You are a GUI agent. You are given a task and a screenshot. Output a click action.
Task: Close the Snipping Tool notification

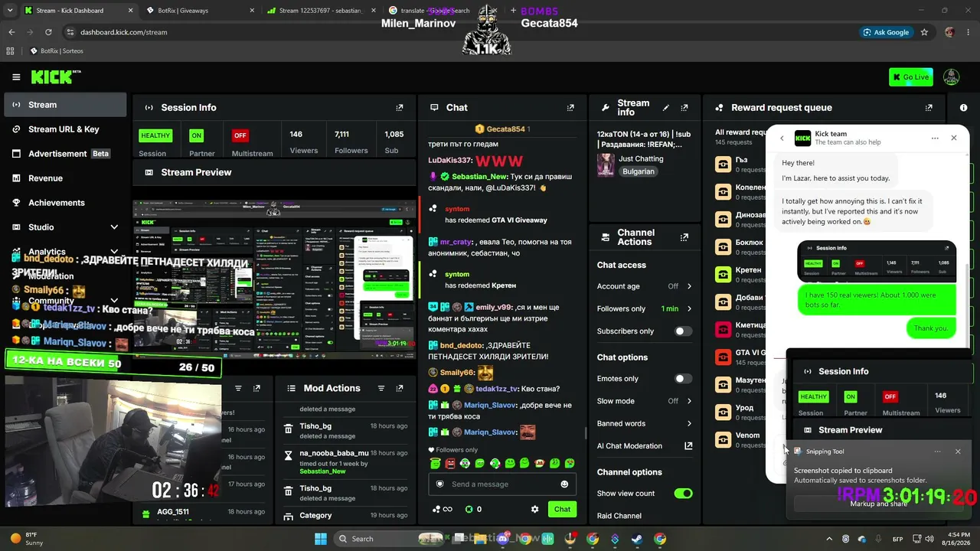(958, 452)
